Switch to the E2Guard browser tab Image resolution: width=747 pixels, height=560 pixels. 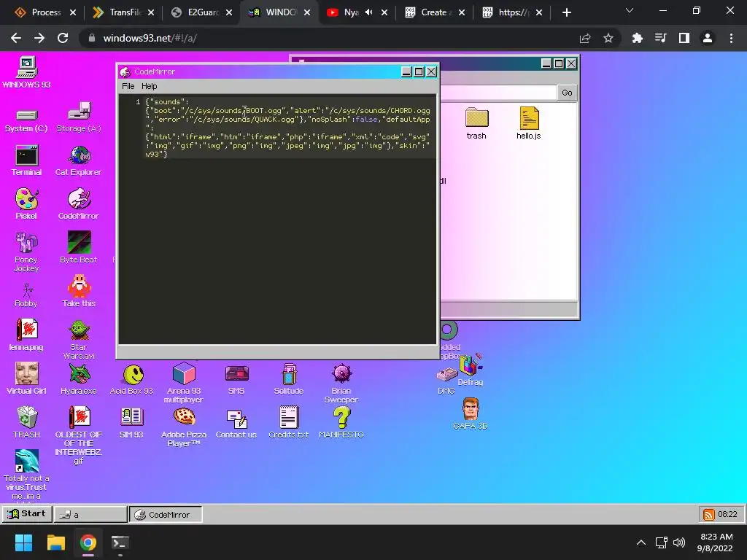coord(202,12)
